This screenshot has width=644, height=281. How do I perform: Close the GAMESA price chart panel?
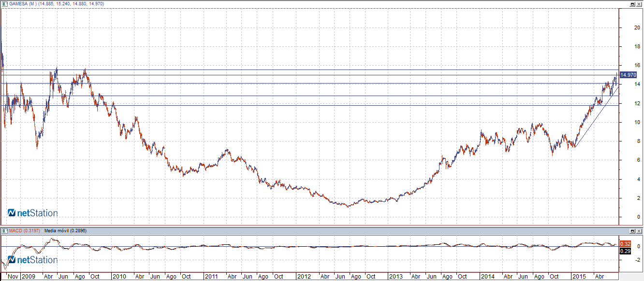tap(639, 4)
